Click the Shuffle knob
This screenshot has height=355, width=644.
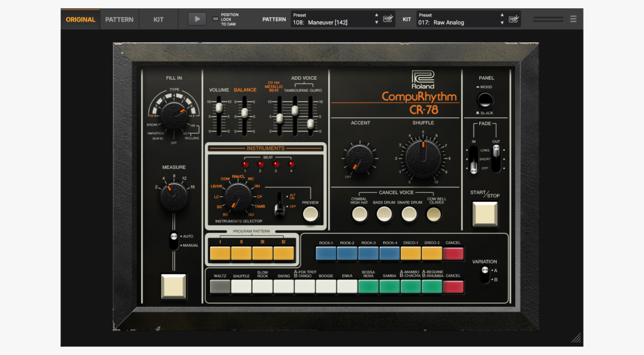[x=423, y=158]
